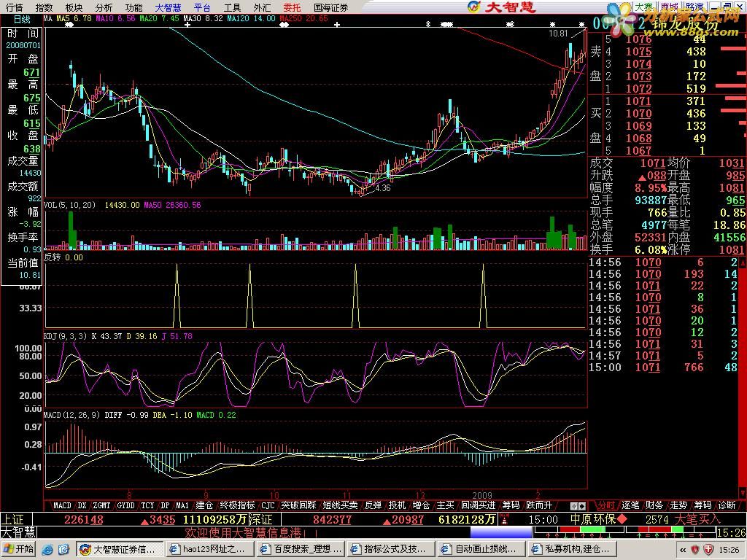Viewport: 747px width, 560px height.
Task: Switch right panel to 财务 tab
Action: 654,505
